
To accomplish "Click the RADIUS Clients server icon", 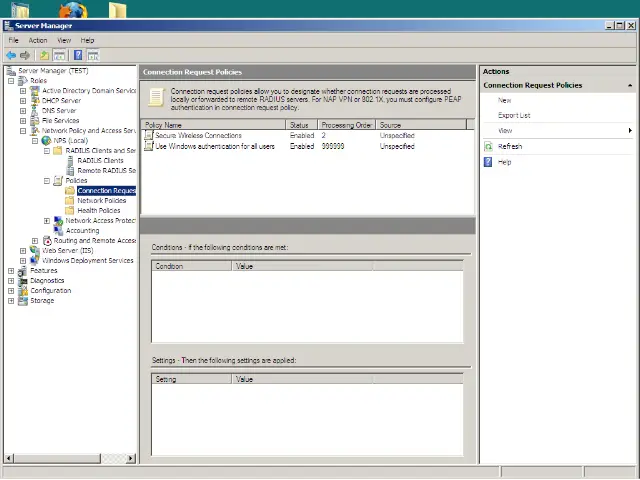I will pos(70,160).
